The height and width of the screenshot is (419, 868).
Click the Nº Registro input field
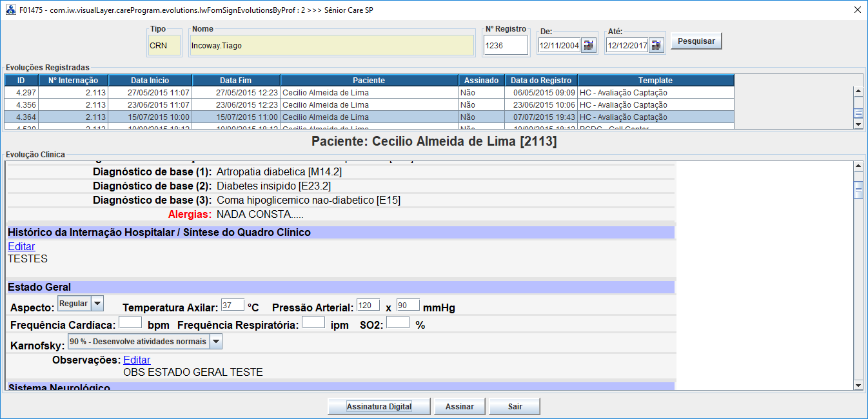(505, 46)
